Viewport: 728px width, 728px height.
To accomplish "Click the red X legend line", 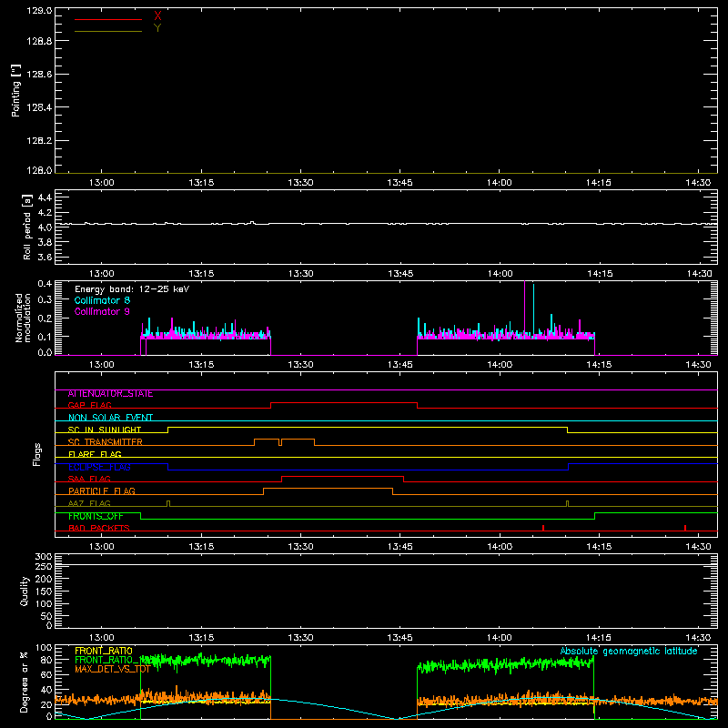I will [x=107, y=19].
